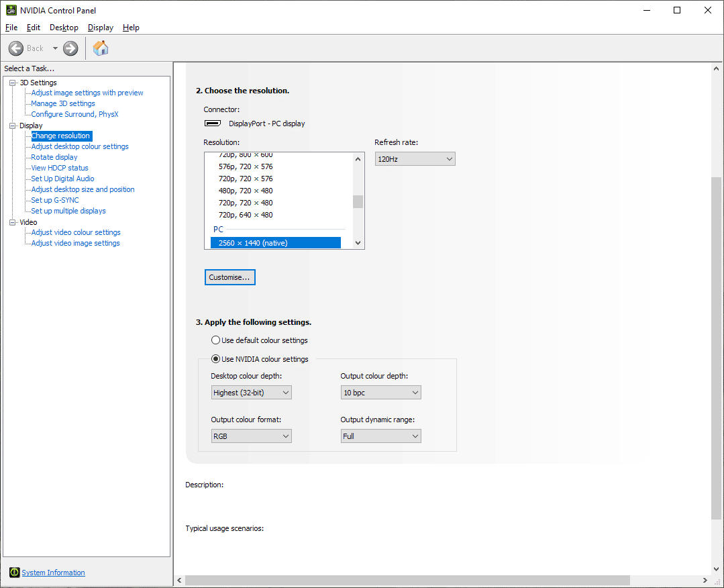
Task: Open the Help menu
Action: point(131,28)
